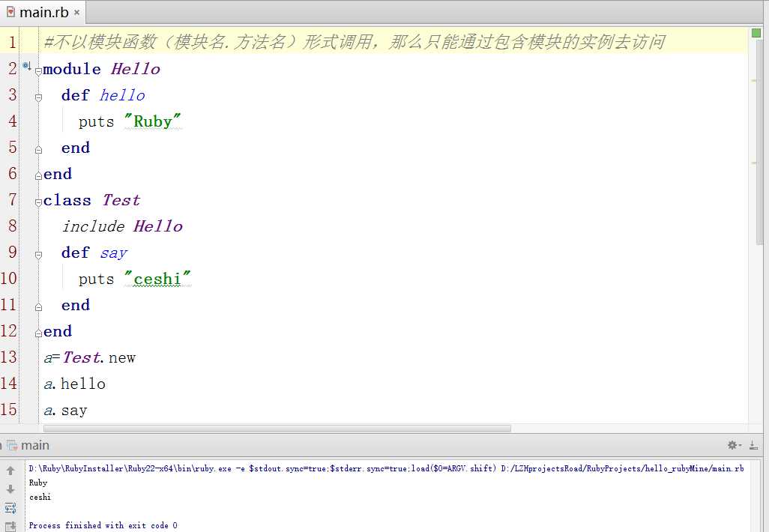Screen dimensions: 769x532
Task: Click the up arrow in the console toolbar
Action: coord(10,471)
